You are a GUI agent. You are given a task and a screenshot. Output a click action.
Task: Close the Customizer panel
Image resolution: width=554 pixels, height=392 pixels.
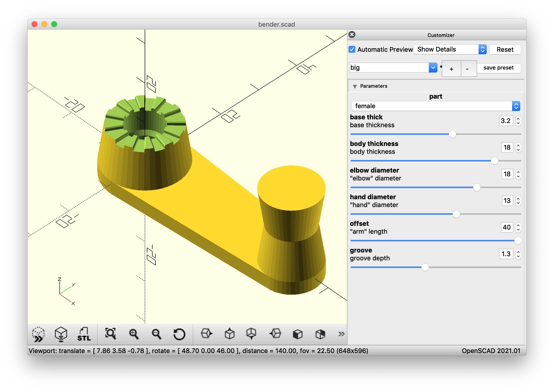tap(352, 35)
